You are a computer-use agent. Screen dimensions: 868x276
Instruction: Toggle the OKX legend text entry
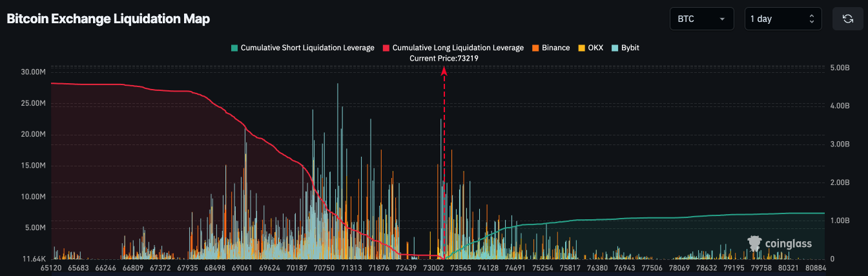click(595, 48)
